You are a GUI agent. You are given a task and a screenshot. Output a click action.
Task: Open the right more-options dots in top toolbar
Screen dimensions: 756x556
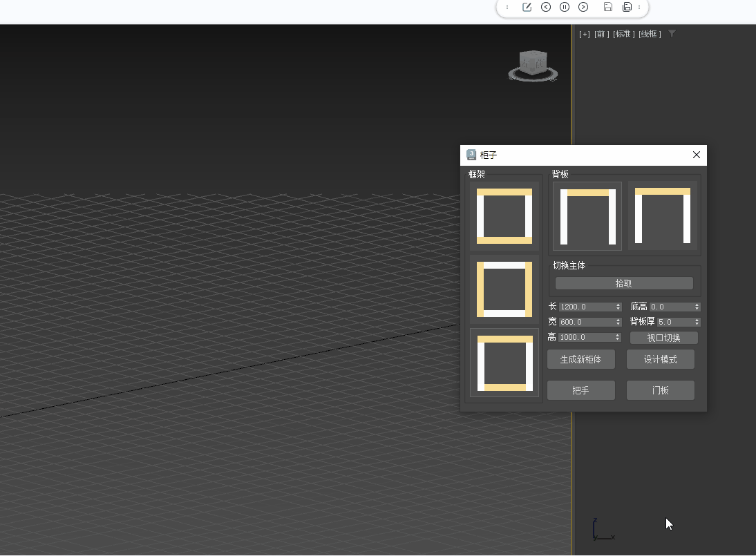click(639, 7)
